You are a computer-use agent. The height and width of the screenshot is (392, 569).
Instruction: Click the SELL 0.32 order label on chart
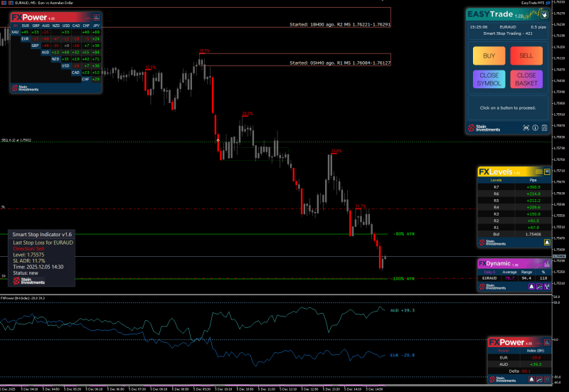pos(16,140)
